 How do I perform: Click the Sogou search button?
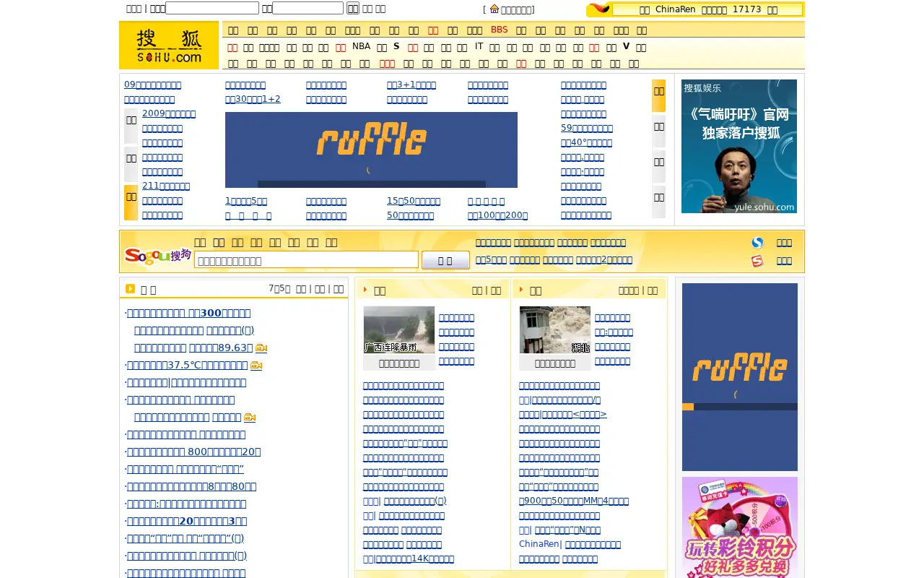point(445,260)
